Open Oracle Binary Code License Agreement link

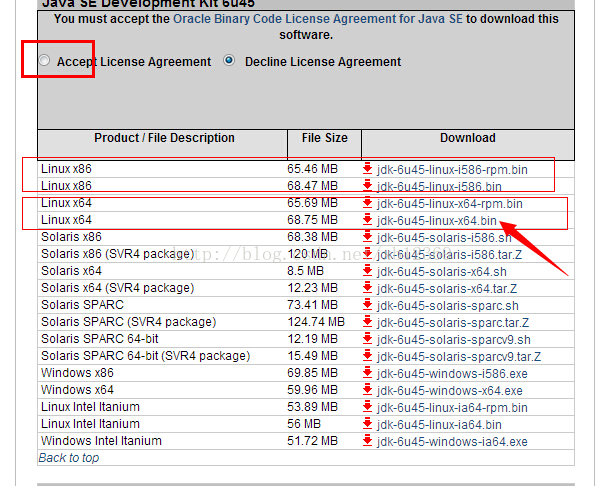tap(318, 19)
